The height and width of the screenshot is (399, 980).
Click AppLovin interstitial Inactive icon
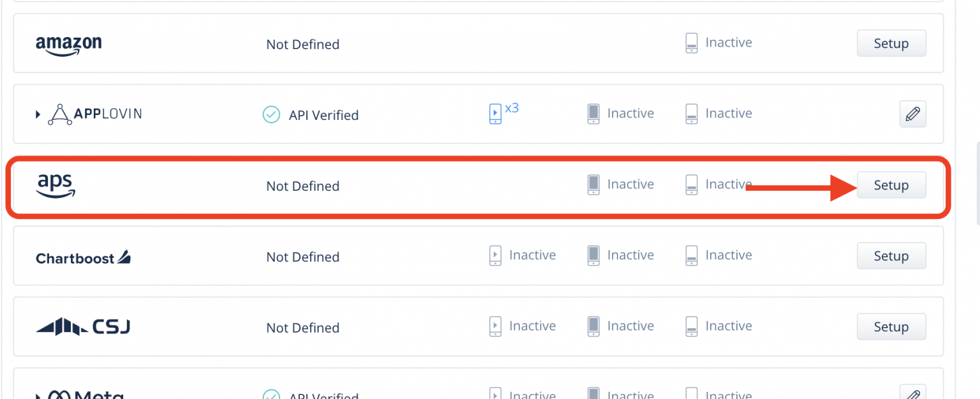[593, 114]
